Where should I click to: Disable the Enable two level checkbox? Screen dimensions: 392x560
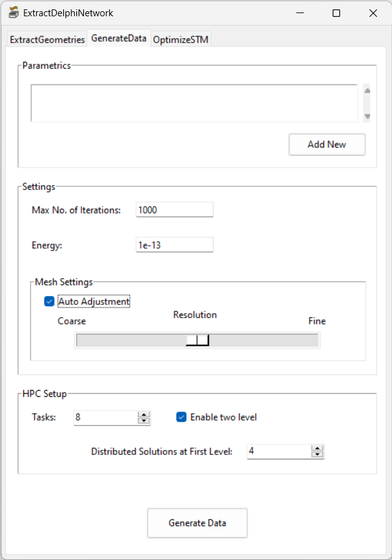pyautogui.click(x=182, y=417)
